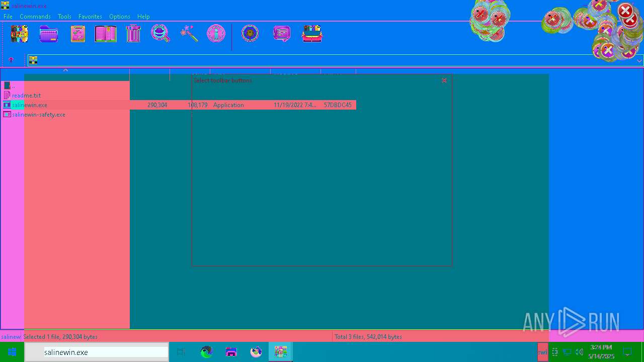Click the Select toolbar buttons title

(x=223, y=80)
